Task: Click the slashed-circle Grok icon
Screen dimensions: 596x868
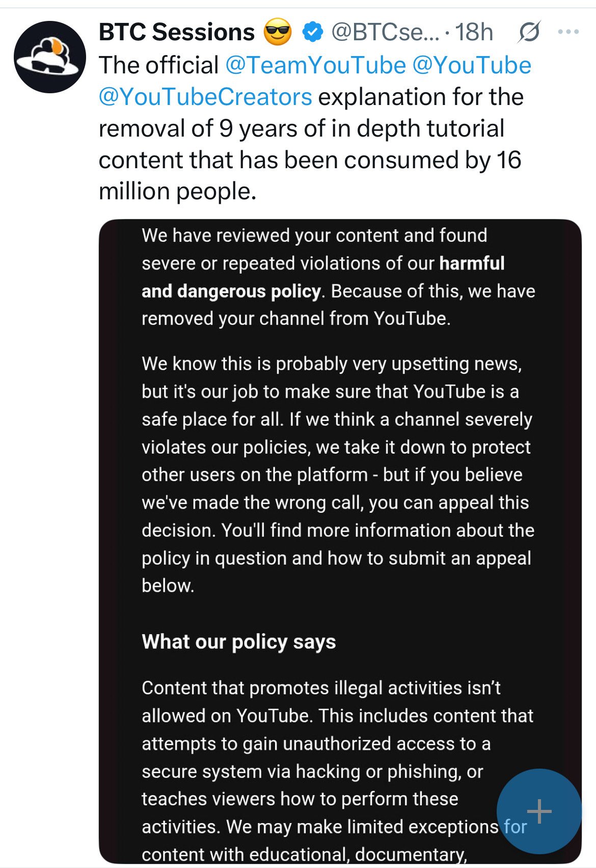Action: [529, 33]
